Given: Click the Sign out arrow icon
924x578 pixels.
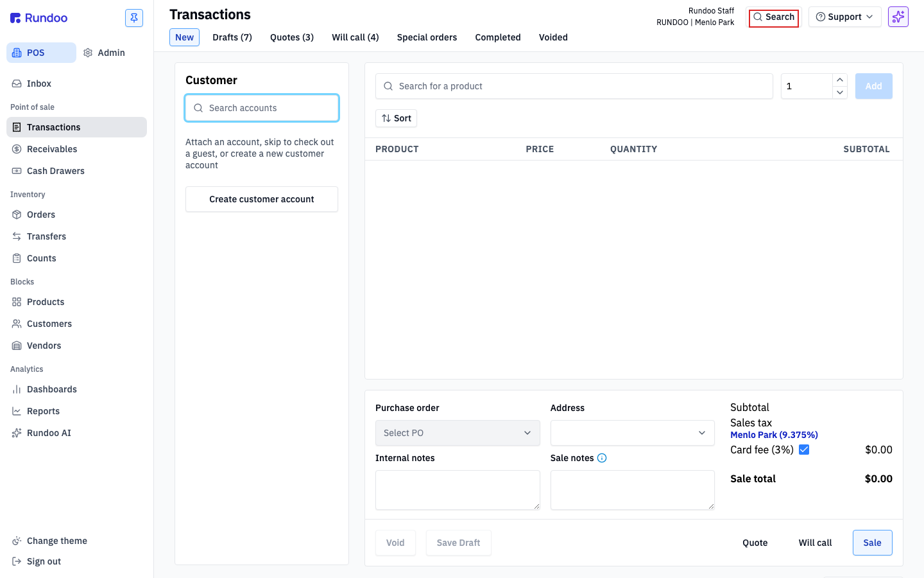Looking at the screenshot, I should [x=17, y=561].
